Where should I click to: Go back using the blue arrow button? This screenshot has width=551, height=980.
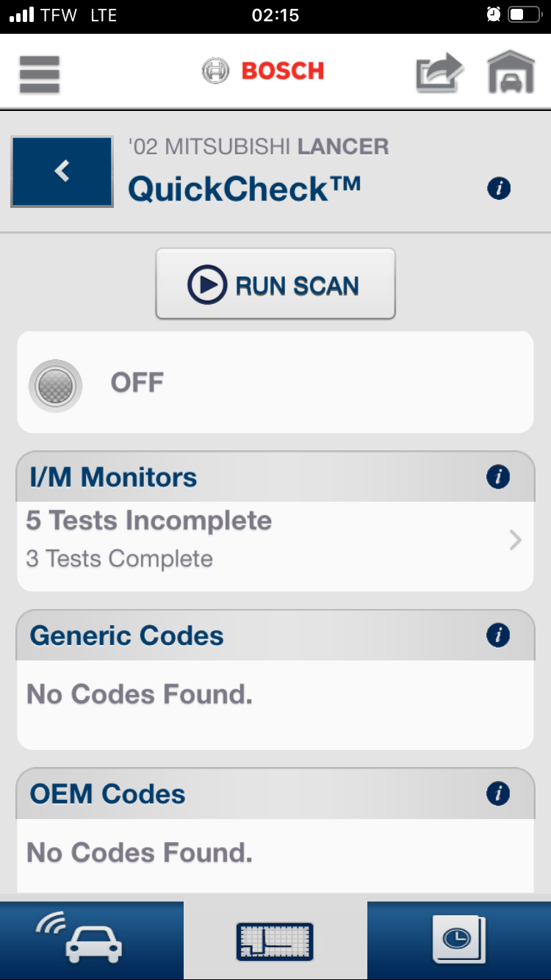click(62, 171)
